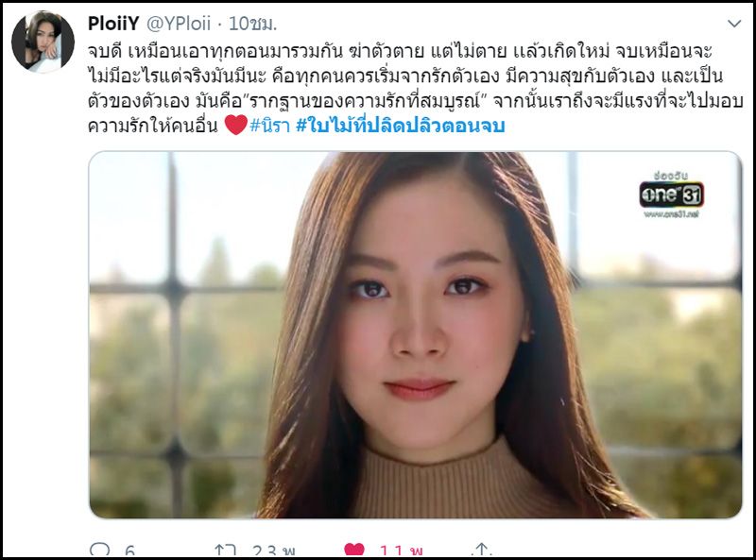This screenshot has width=756, height=560.
Task: View the retweet count 23พ
Action: (274, 550)
